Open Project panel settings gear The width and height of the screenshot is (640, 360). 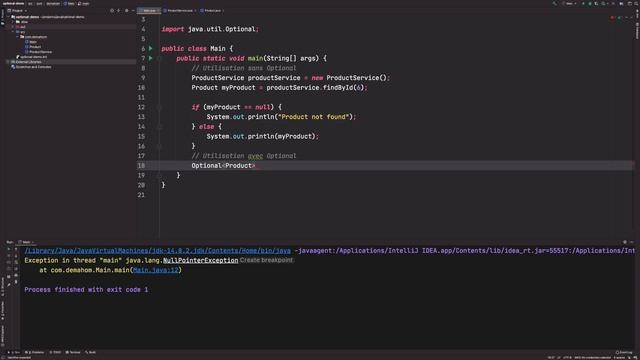(127, 11)
